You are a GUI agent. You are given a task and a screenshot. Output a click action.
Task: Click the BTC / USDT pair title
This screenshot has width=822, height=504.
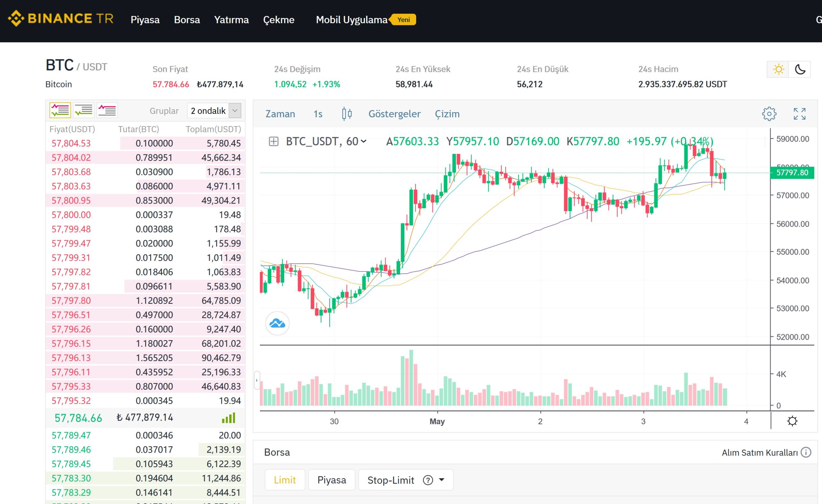coord(76,65)
